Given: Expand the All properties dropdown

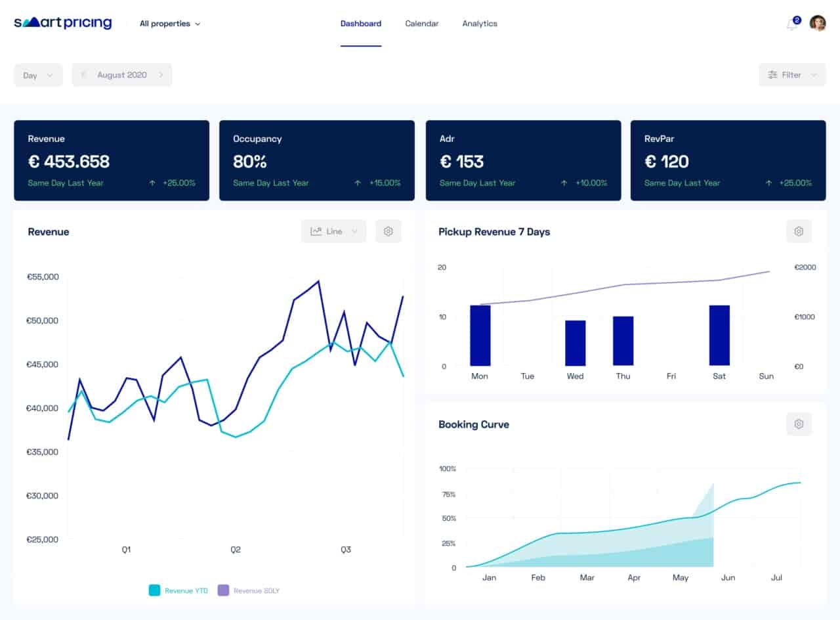Looking at the screenshot, I should [170, 24].
